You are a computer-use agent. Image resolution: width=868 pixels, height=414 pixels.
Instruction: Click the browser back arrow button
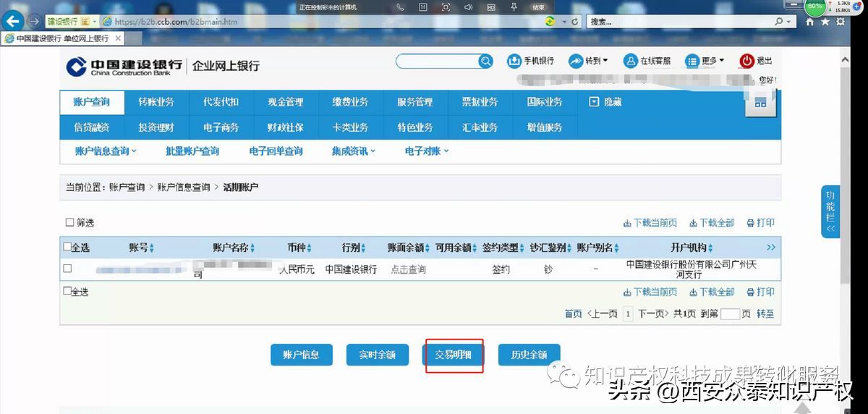(13, 22)
